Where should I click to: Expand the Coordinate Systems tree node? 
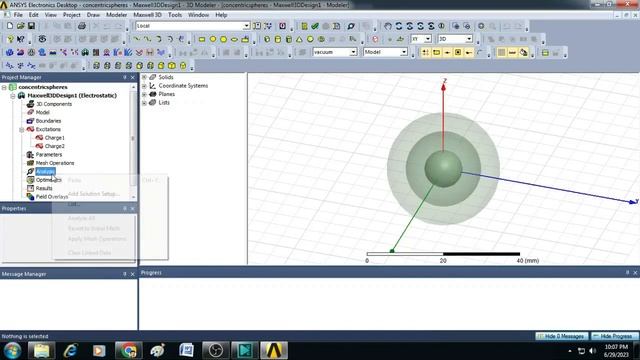pos(144,86)
